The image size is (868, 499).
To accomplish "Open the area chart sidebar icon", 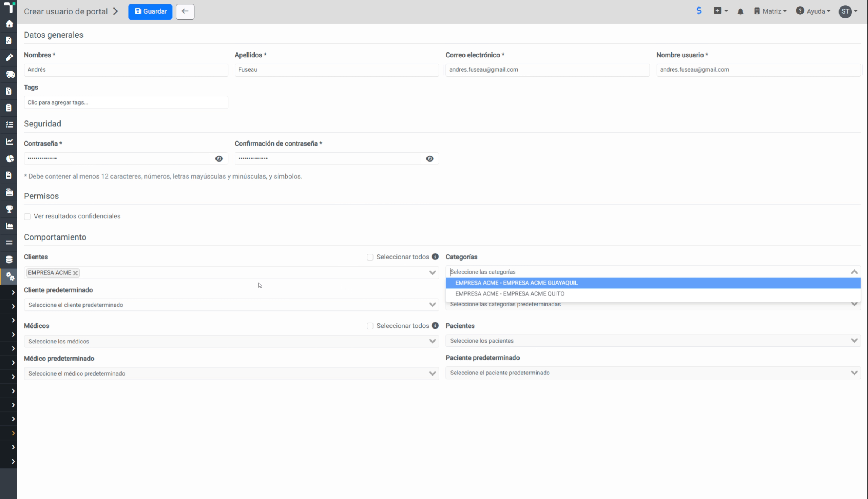I will pyautogui.click(x=9, y=226).
